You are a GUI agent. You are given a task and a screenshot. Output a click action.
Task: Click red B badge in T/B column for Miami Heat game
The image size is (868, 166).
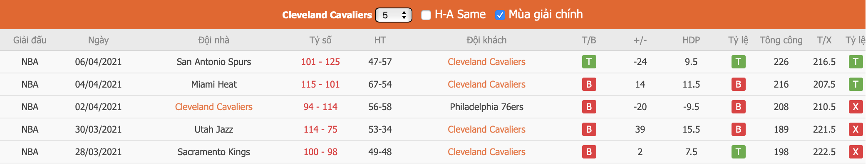click(589, 84)
